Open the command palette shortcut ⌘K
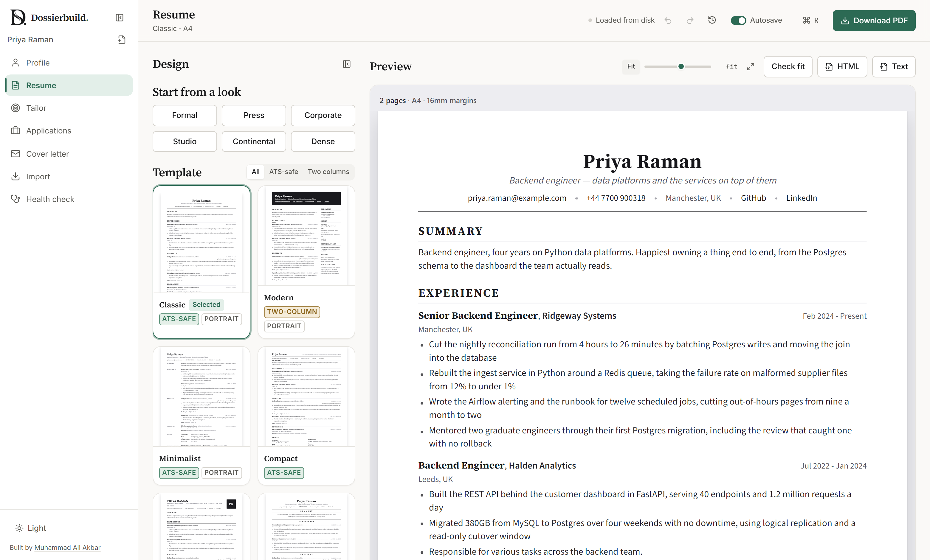Screen dimensions: 930x560 810,20
